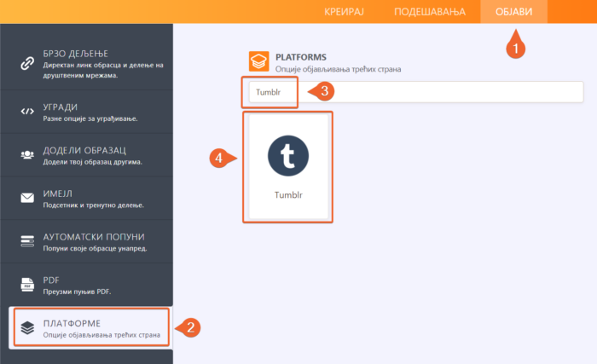Viewport: 597px width, 364px height.
Task: Click the PDF file icon
Action: 27,285
